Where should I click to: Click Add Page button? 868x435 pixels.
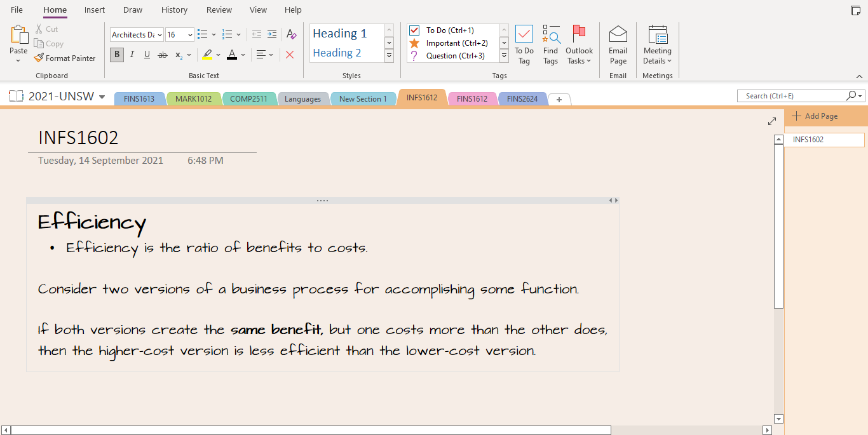point(815,116)
